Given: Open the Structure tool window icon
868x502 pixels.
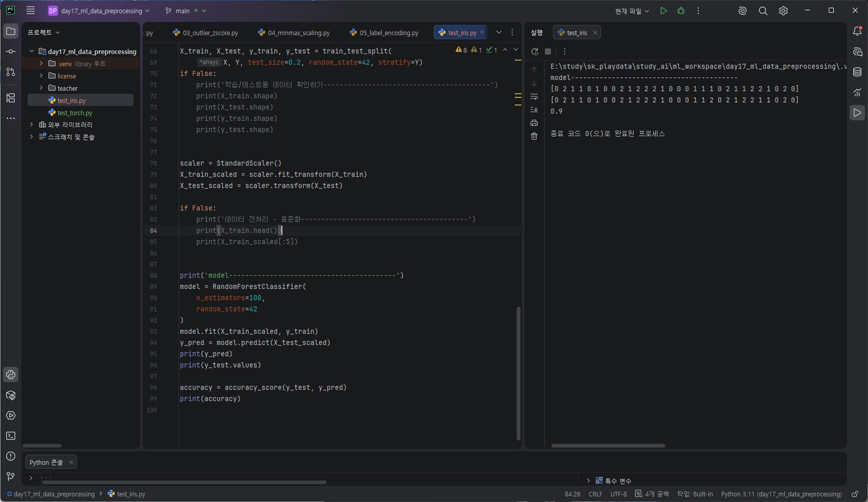Looking at the screenshot, I should (x=11, y=98).
